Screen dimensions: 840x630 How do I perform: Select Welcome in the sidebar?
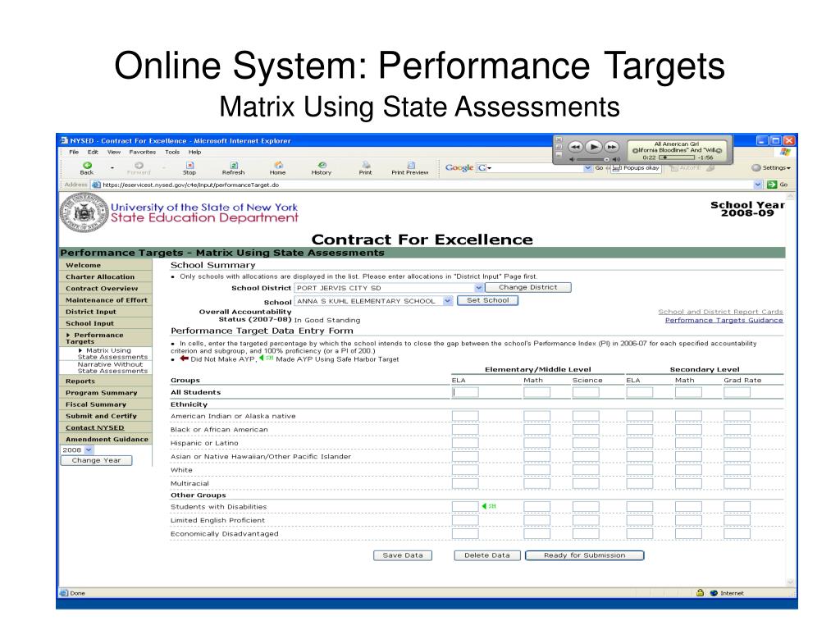106,265
